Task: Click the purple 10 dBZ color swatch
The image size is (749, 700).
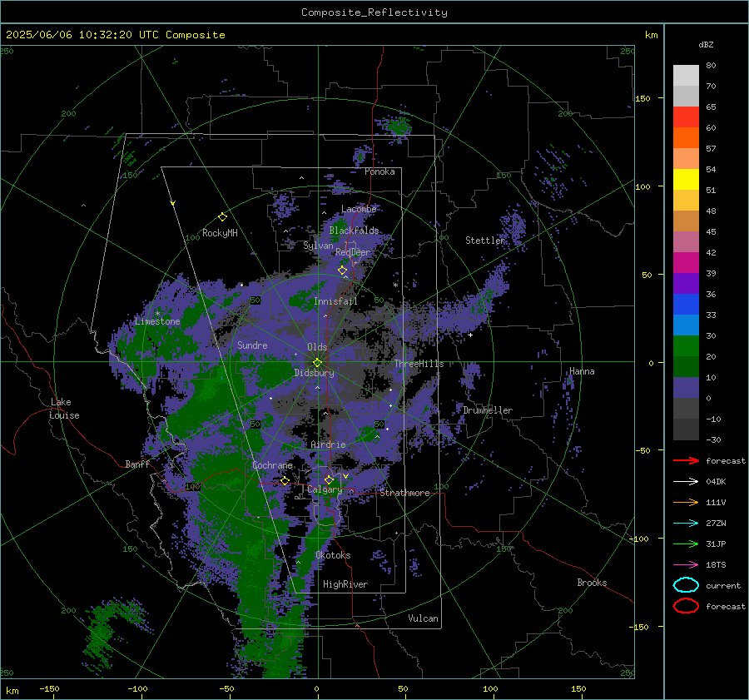Action: click(686, 387)
